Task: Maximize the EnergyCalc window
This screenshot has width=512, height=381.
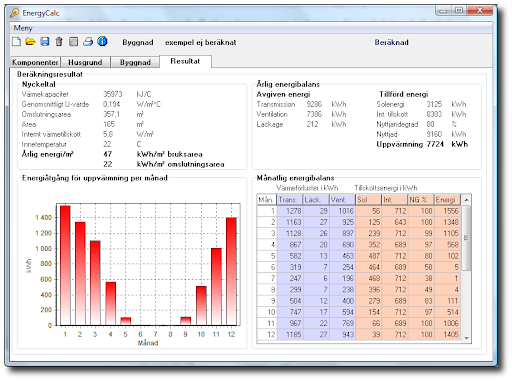Action: coord(459,11)
